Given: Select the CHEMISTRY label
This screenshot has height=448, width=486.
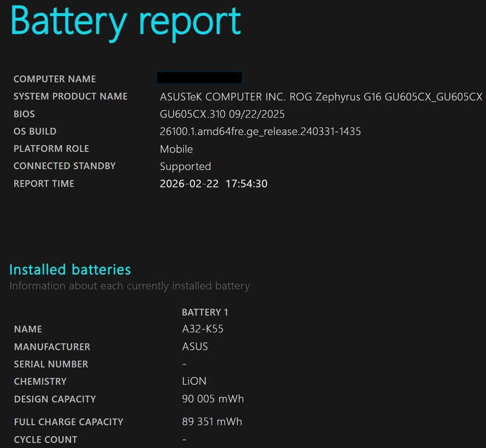Looking at the screenshot, I should click(x=40, y=381).
